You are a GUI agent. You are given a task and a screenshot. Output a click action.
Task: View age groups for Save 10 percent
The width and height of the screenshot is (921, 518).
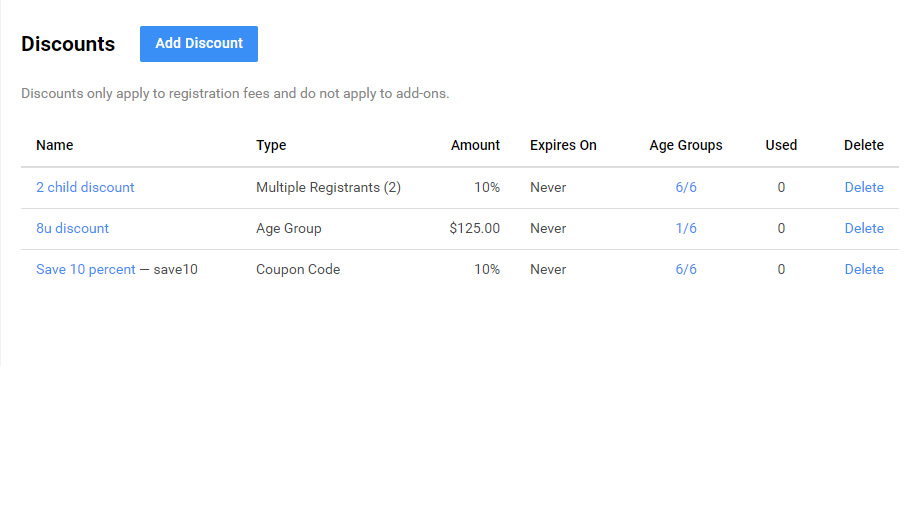pos(686,269)
